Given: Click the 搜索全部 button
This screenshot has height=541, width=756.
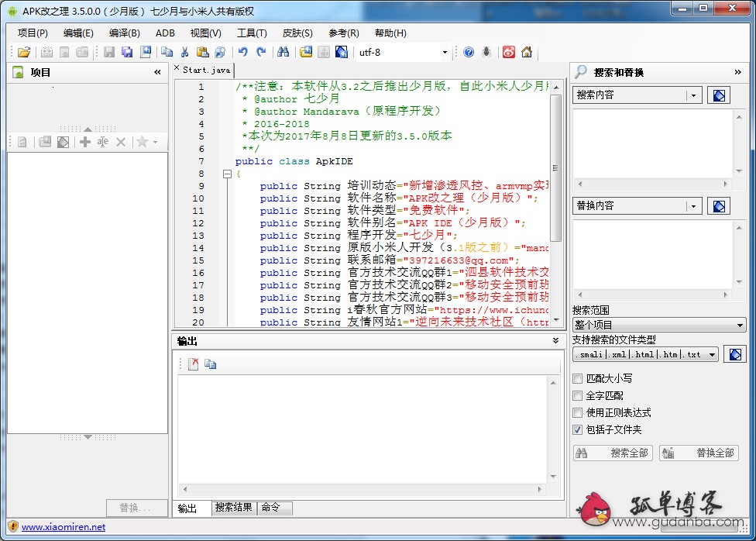Looking at the screenshot, I should 613,453.
